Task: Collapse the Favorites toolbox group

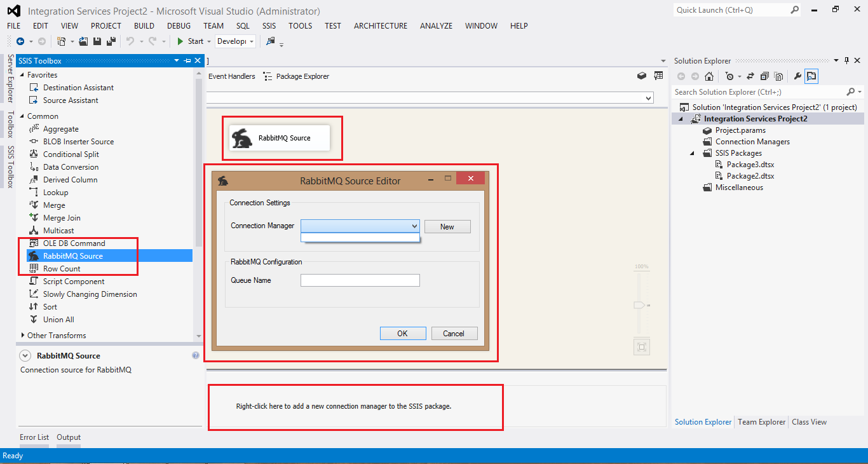Action: point(22,74)
